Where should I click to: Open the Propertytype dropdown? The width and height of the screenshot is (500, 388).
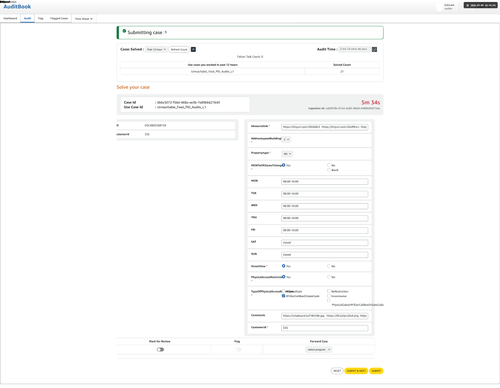pos(287,154)
